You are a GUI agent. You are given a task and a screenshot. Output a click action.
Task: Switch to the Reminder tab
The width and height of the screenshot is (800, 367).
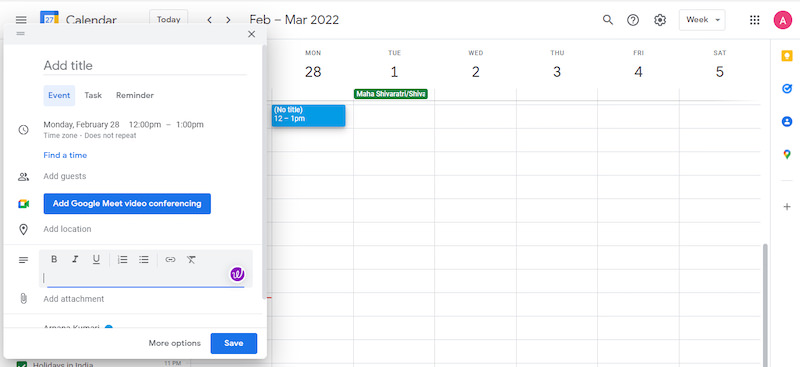(135, 95)
